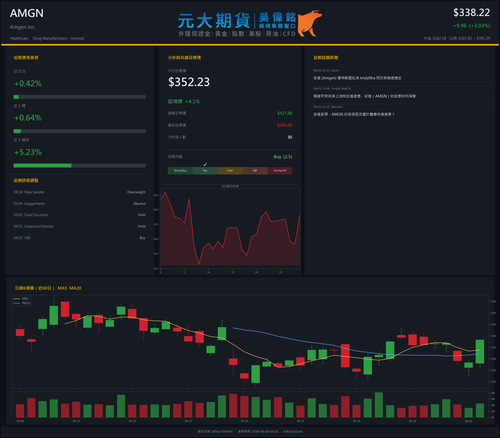Click the Healthcare - Drug Manufacturers - General label
Image resolution: width=500 pixels, height=438 pixels.
[x=47, y=38]
